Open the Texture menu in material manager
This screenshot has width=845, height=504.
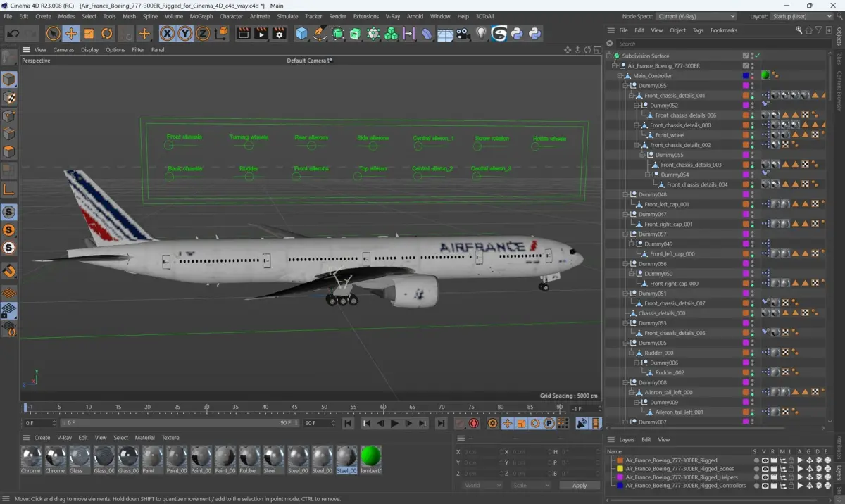click(170, 438)
